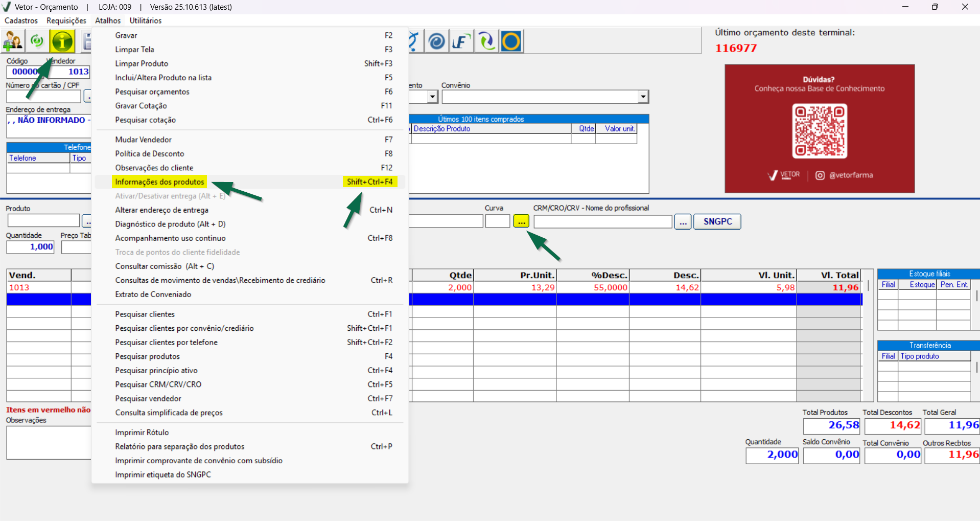980x521 pixels.
Task: Click the orange circle toolbar icon
Action: tap(511, 41)
